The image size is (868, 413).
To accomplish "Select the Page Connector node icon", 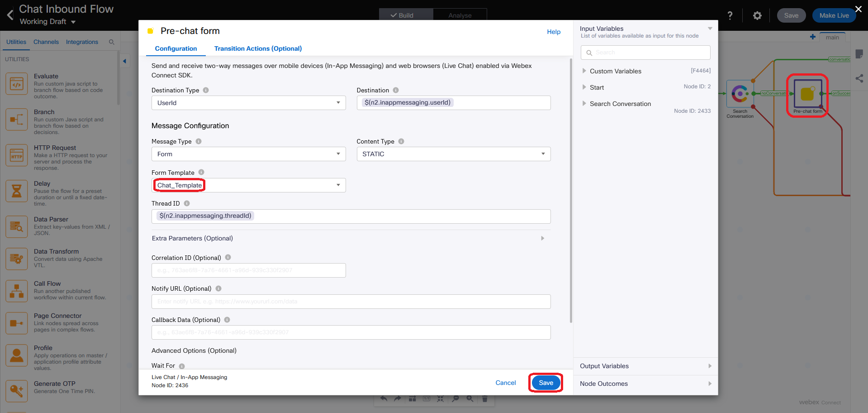I will point(17,323).
